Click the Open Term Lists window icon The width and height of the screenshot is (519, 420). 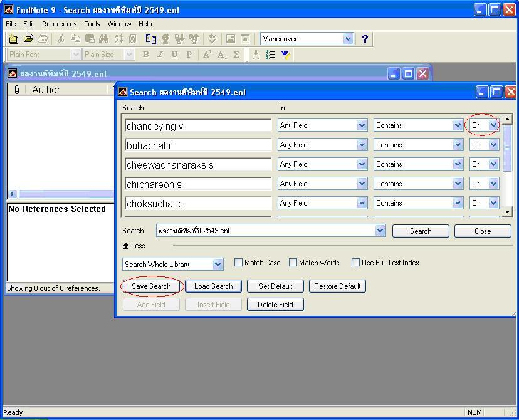[151, 39]
